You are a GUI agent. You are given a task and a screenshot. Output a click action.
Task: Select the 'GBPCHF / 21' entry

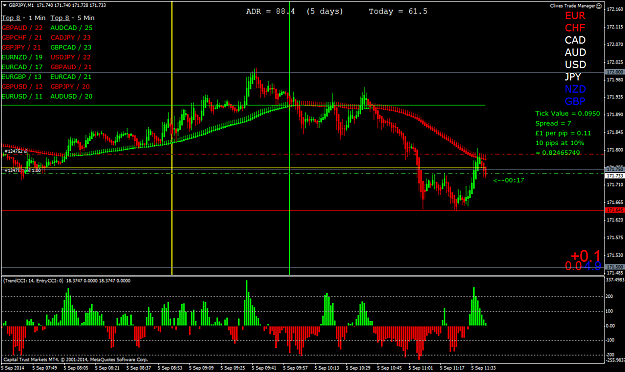pos(22,37)
